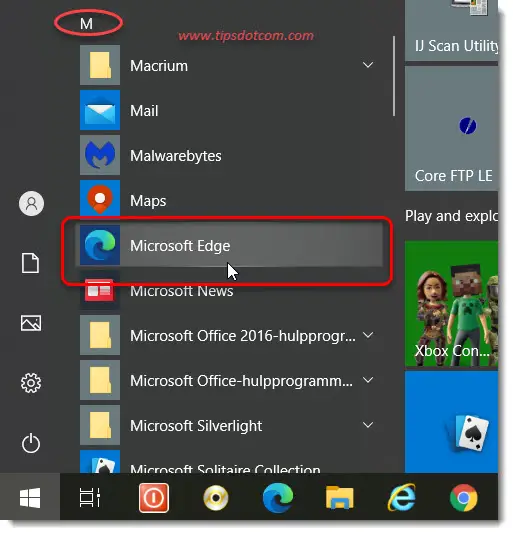Viewport: 513px width, 535px height.
Task: Open Task View on the taskbar
Action: 90,498
